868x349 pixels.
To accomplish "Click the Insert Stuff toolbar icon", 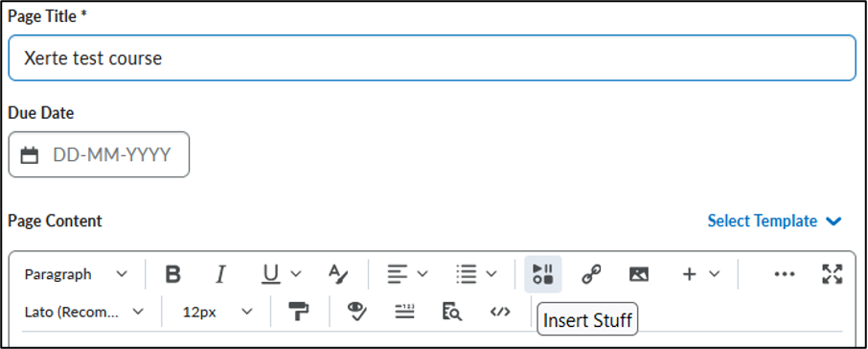I will (x=542, y=274).
